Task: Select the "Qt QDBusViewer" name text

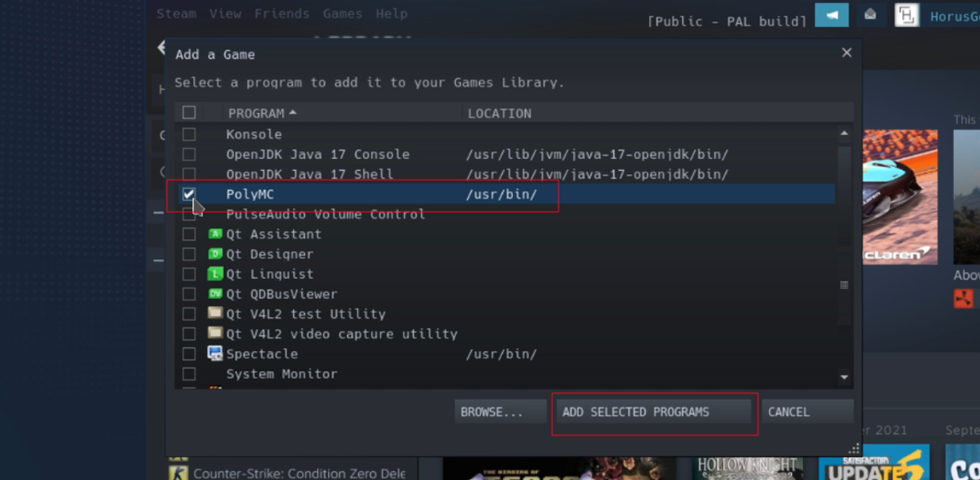Action: tap(281, 294)
